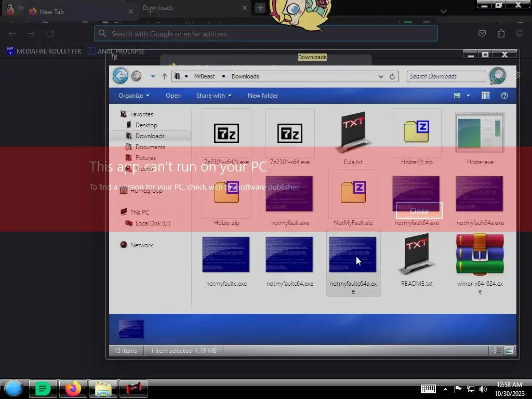Open the touch keyboard tray icon

[428, 389]
